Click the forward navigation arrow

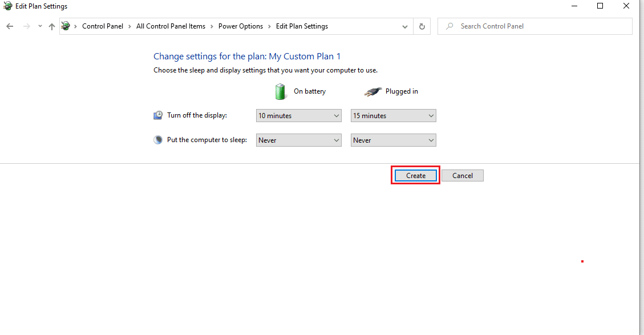click(x=27, y=26)
